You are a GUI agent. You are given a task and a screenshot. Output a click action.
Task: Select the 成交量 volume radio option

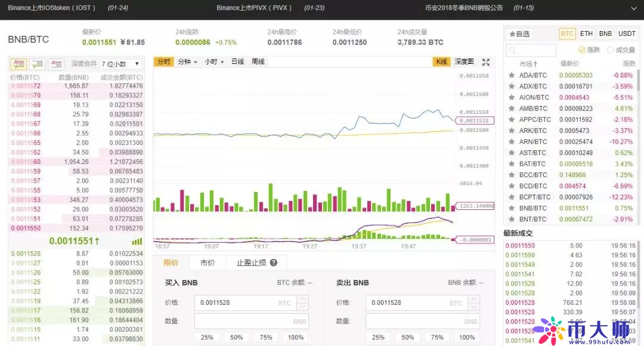click(x=611, y=50)
